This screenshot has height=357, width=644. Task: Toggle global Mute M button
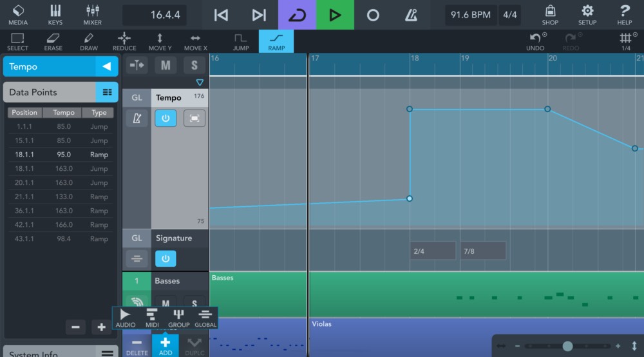(x=166, y=65)
